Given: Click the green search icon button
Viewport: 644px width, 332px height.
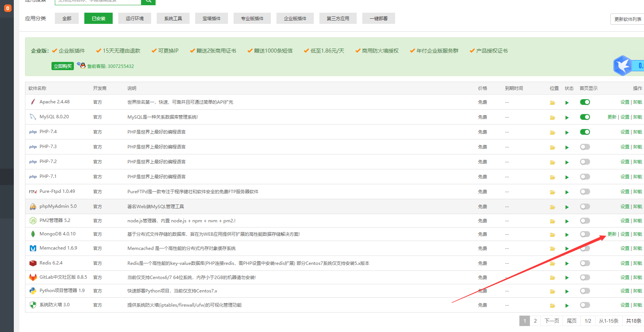Looking at the screenshot, I should [148, 1].
